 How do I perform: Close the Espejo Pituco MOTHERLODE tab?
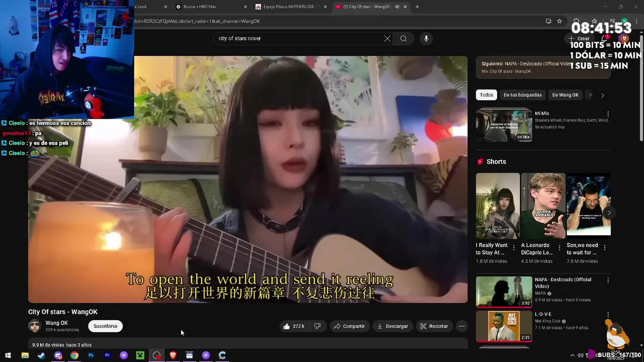[x=325, y=7]
